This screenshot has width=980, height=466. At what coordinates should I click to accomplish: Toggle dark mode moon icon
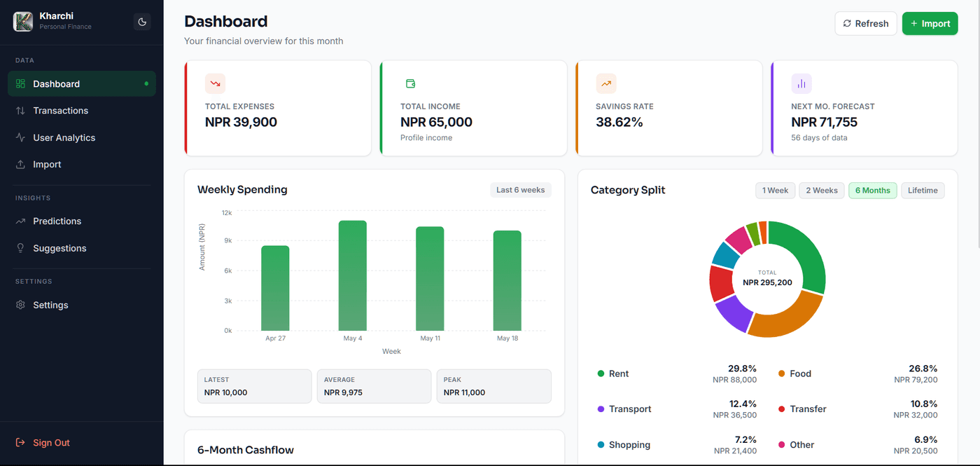(x=142, y=22)
